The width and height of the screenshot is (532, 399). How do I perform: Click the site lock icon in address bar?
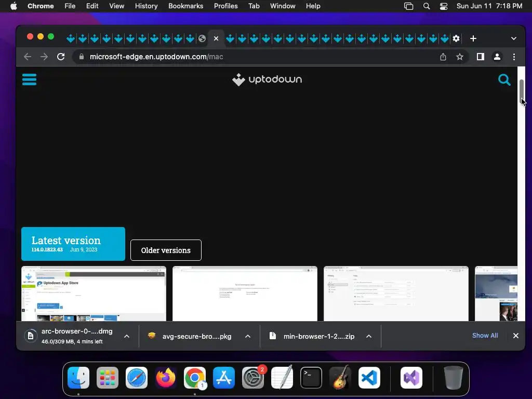coord(82,57)
